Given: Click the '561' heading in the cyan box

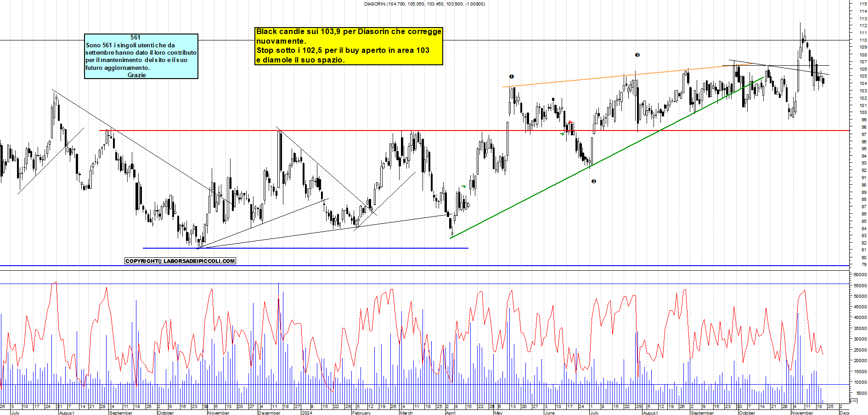Looking at the screenshot, I should (135, 38).
